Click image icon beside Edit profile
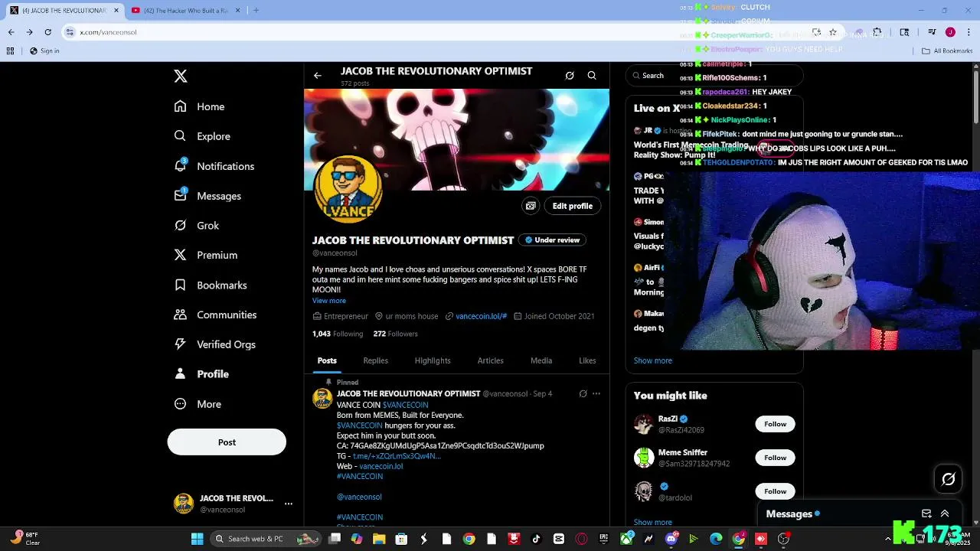 click(x=531, y=206)
